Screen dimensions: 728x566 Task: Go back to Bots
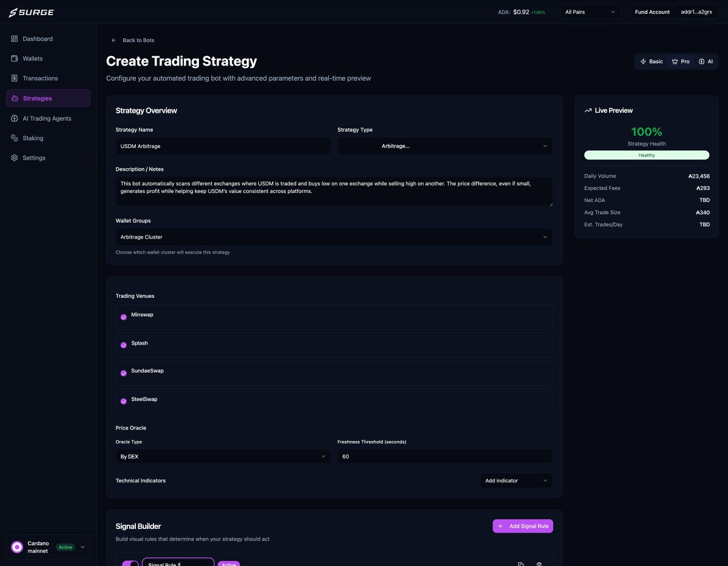[133, 40]
